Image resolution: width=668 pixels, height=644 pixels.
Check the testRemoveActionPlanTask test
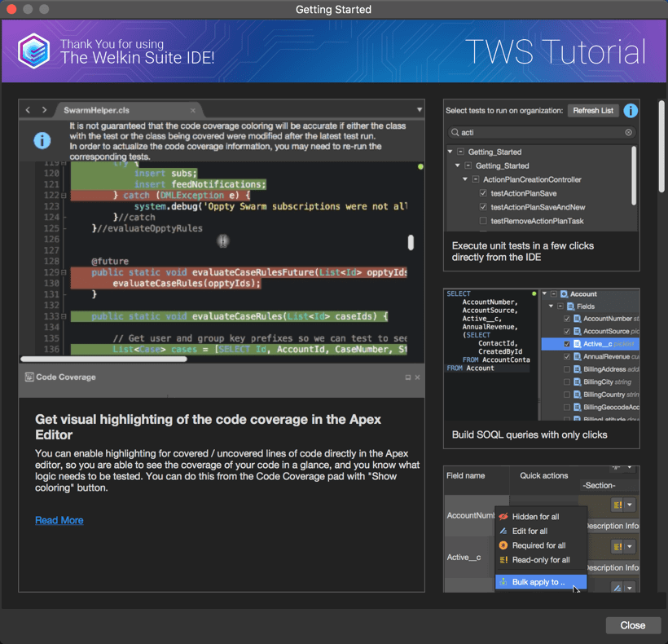(483, 221)
